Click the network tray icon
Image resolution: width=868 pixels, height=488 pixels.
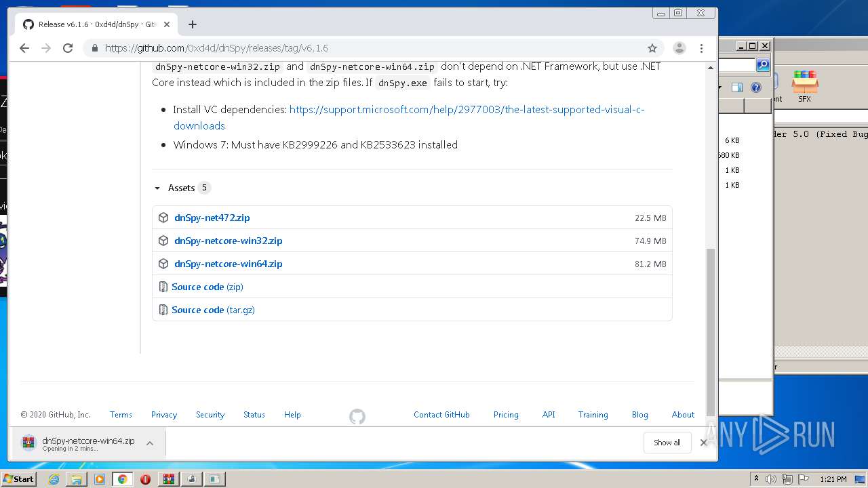pos(787,479)
